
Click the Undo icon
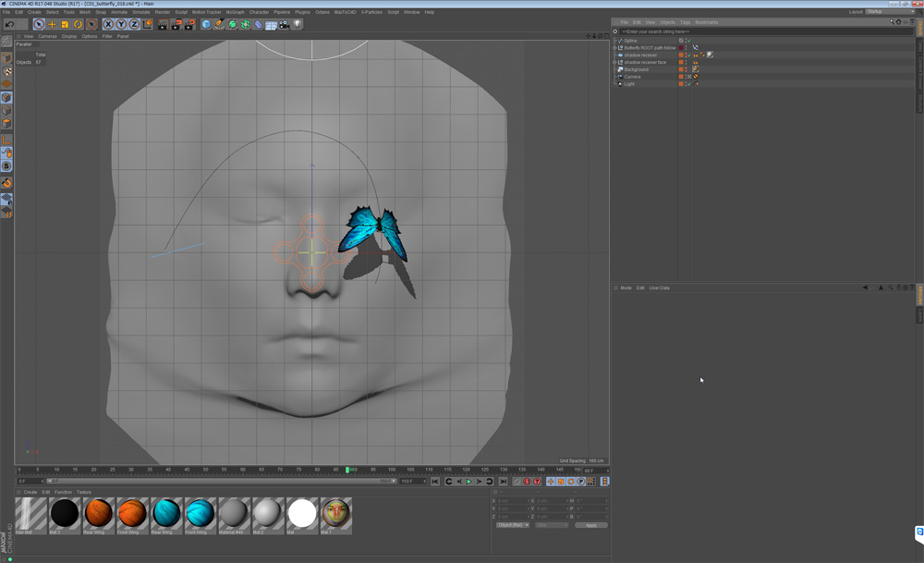click(x=9, y=23)
